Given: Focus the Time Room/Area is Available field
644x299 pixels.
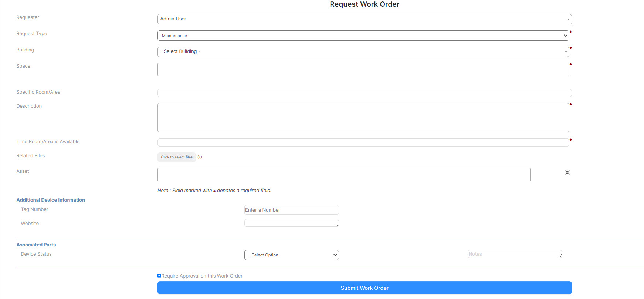Looking at the screenshot, I should [x=363, y=142].
